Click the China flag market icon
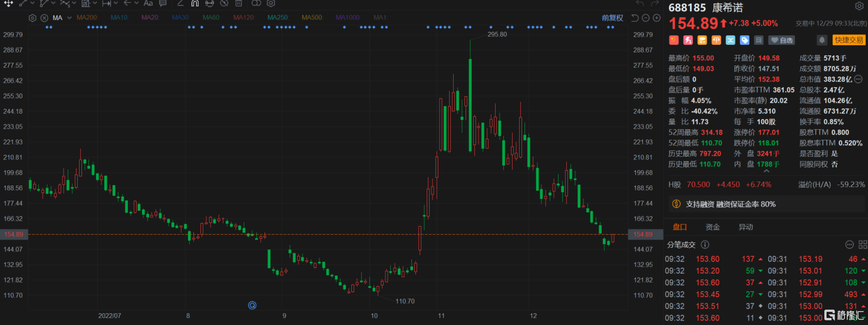868x325 pixels. (674, 40)
